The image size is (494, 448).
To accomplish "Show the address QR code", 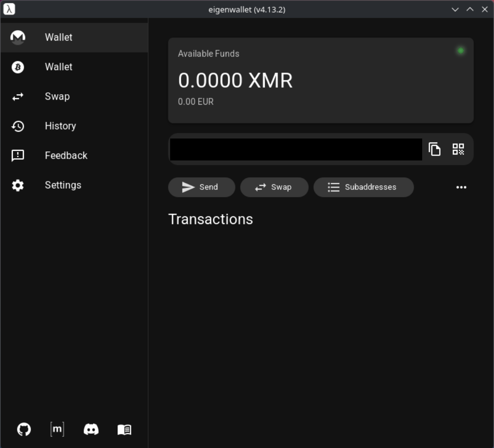I will click(x=458, y=149).
